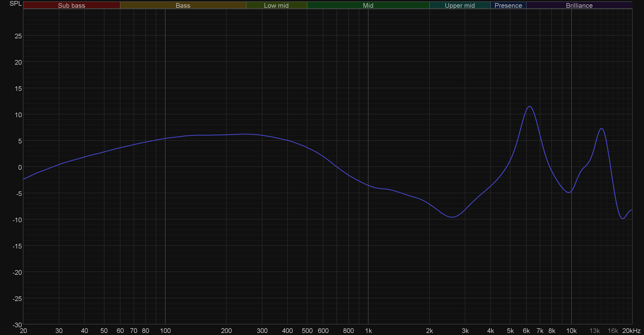644x335 pixels.
Task: Select the Mid band header
Action: [368, 5]
